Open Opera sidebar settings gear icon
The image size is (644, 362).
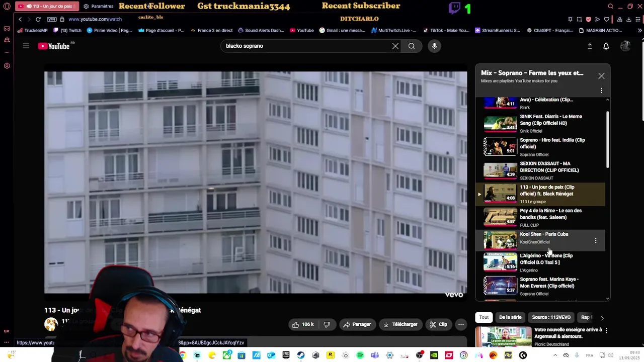tap(7, 66)
